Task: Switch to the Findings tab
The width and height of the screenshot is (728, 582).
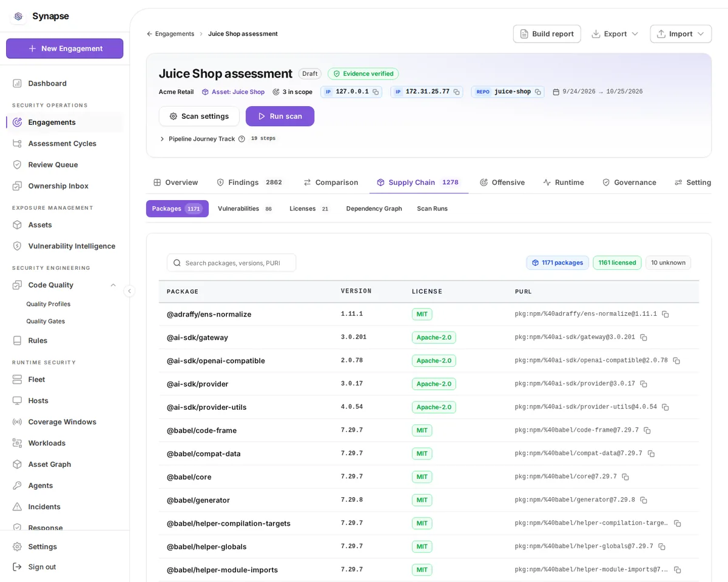Action: [x=249, y=182]
